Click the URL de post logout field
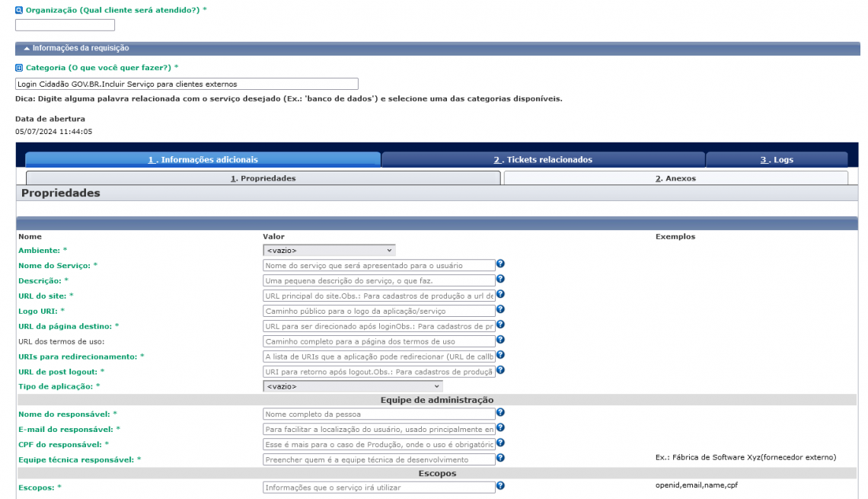This screenshot has width=868, height=499. (x=378, y=372)
